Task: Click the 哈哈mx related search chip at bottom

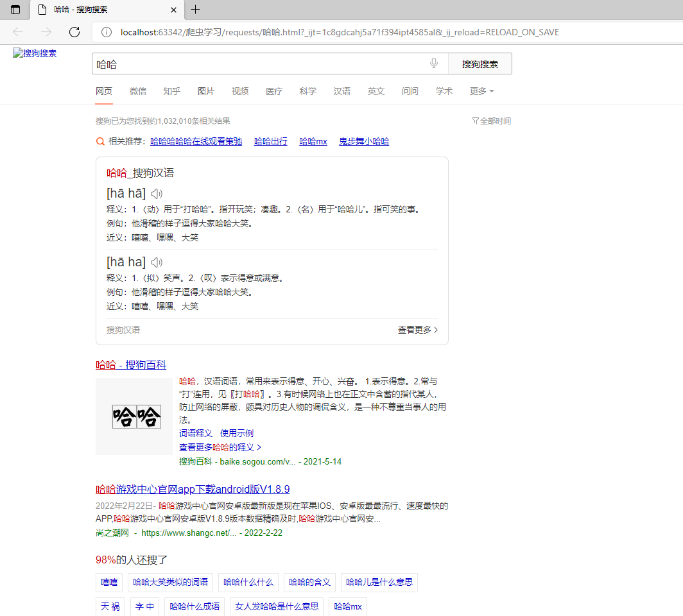Action: click(x=348, y=606)
